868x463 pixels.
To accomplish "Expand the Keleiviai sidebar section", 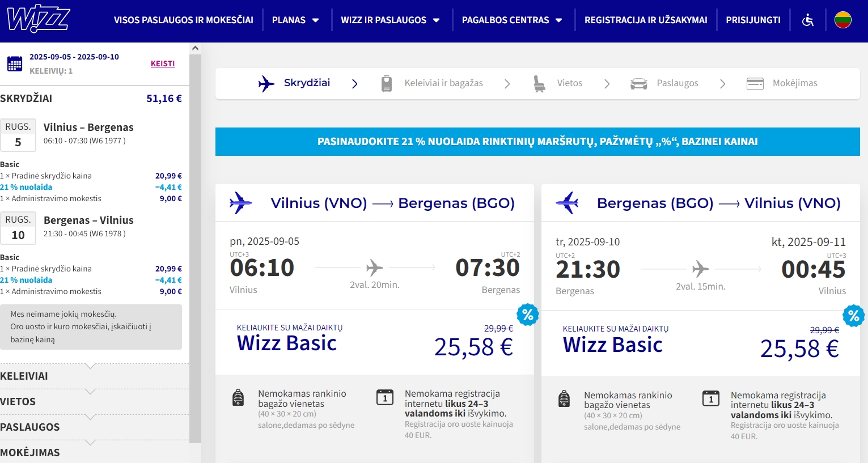I will [x=95, y=376].
